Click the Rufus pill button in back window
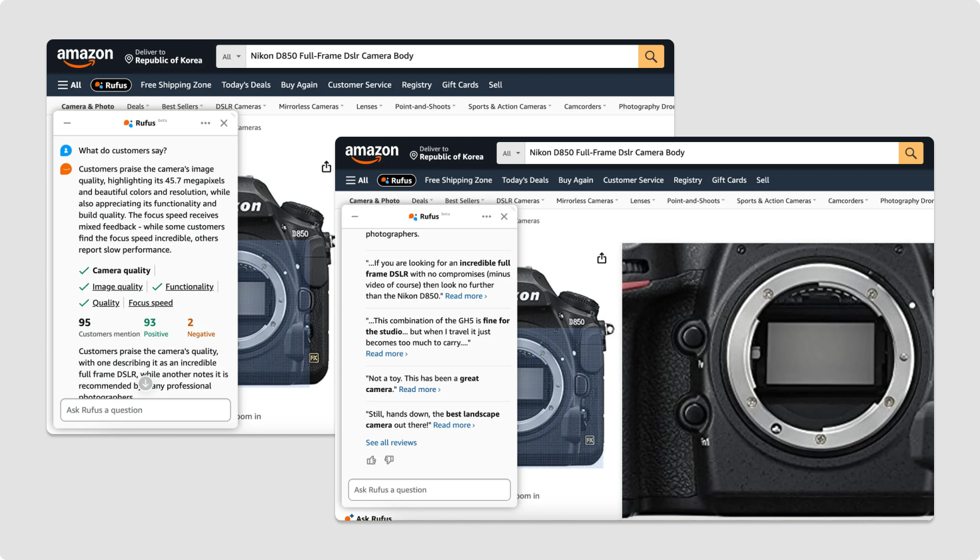980x560 pixels. click(111, 85)
